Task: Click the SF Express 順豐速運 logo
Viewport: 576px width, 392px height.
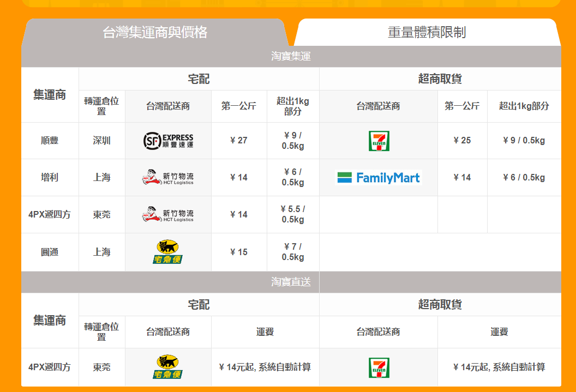Action: tap(168, 141)
